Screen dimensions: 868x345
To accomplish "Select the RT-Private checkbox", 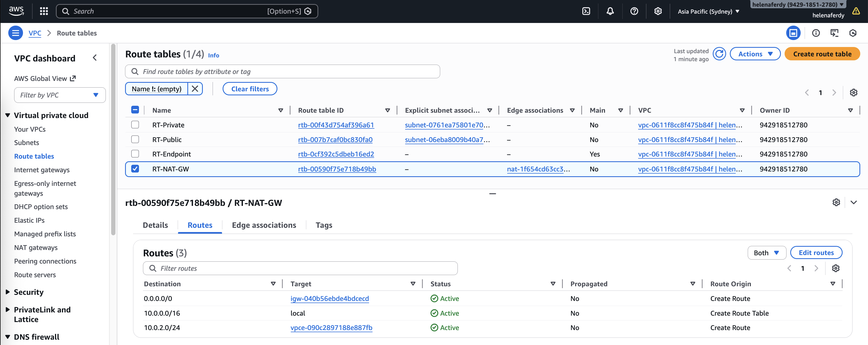I will pyautogui.click(x=135, y=125).
